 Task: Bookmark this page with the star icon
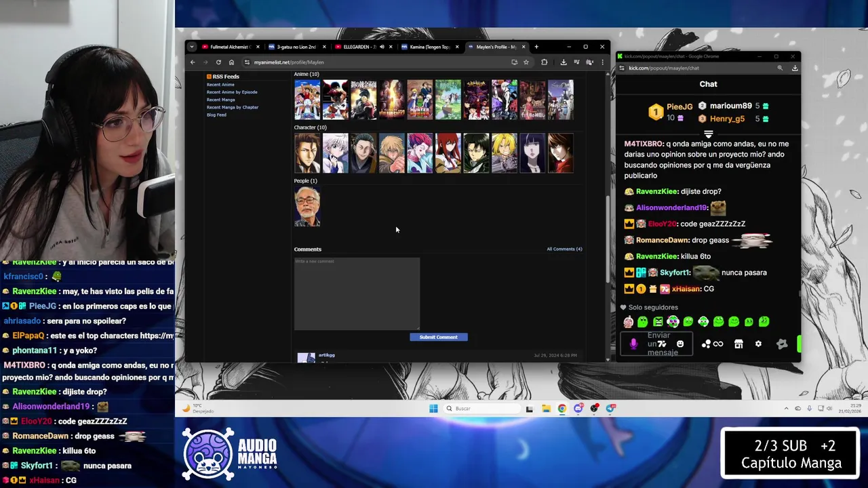pyautogui.click(x=526, y=62)
